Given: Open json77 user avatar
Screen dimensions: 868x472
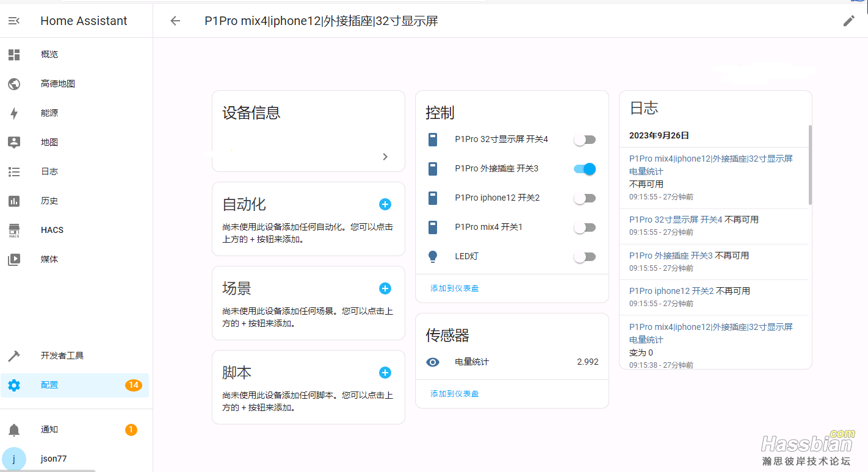Looking at the screenshot, I should (14, 459).
